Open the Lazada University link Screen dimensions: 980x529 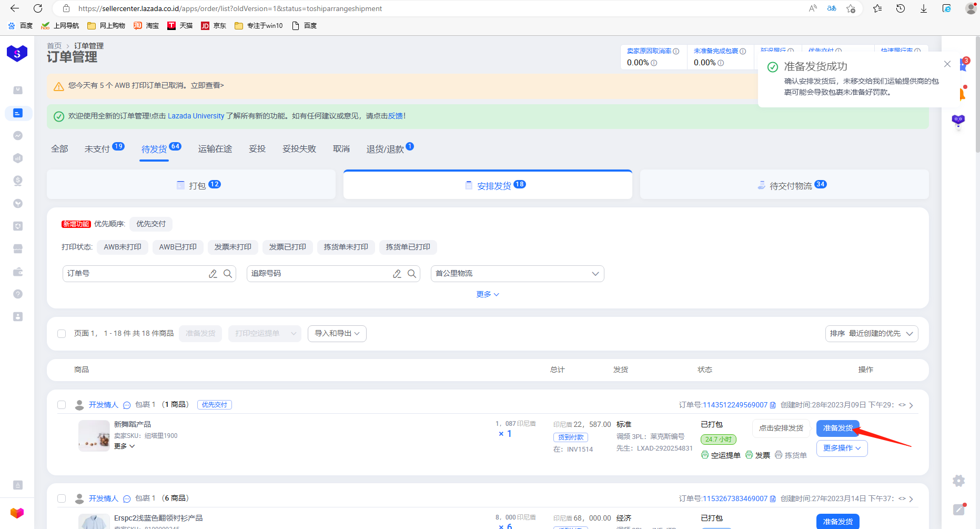[196, 116]
